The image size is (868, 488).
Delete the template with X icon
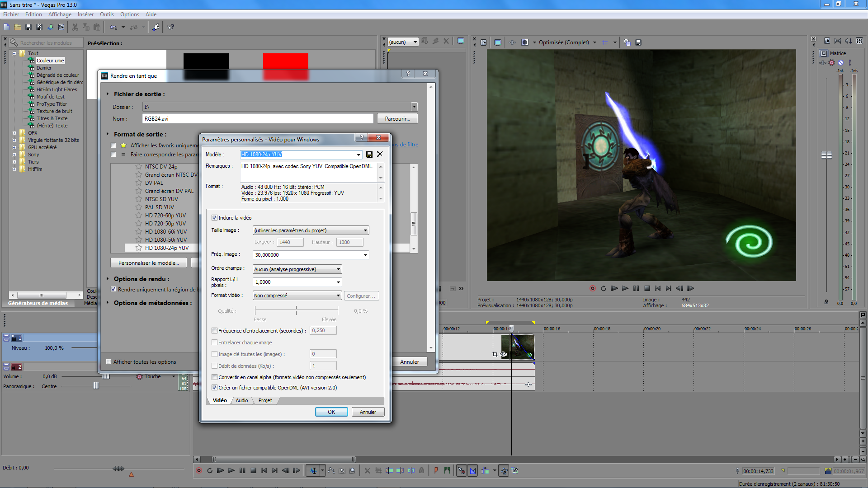pos(380,155)
